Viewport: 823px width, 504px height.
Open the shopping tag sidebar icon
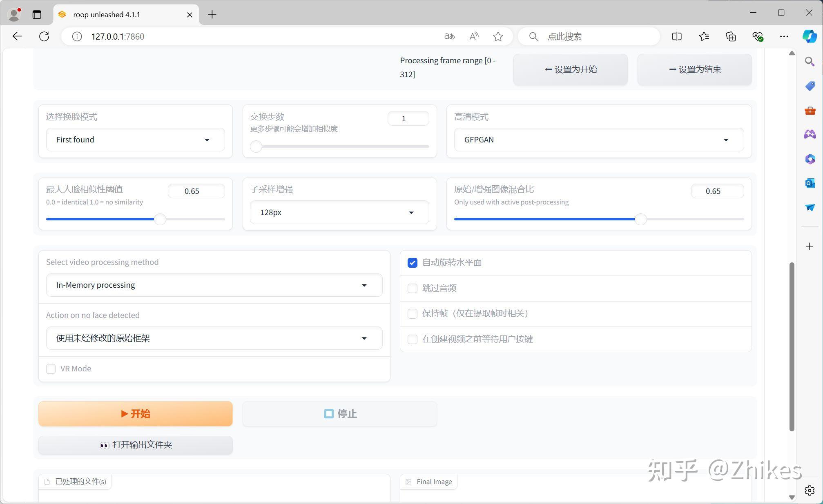810,86
